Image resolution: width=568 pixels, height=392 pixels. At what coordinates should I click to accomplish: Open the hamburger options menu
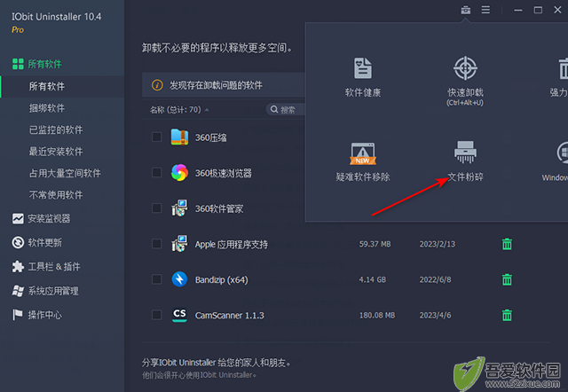[x=485, y=10]
